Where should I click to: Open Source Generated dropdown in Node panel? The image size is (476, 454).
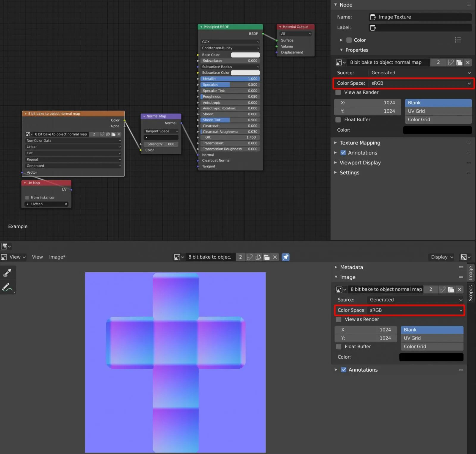pos(420,73)
